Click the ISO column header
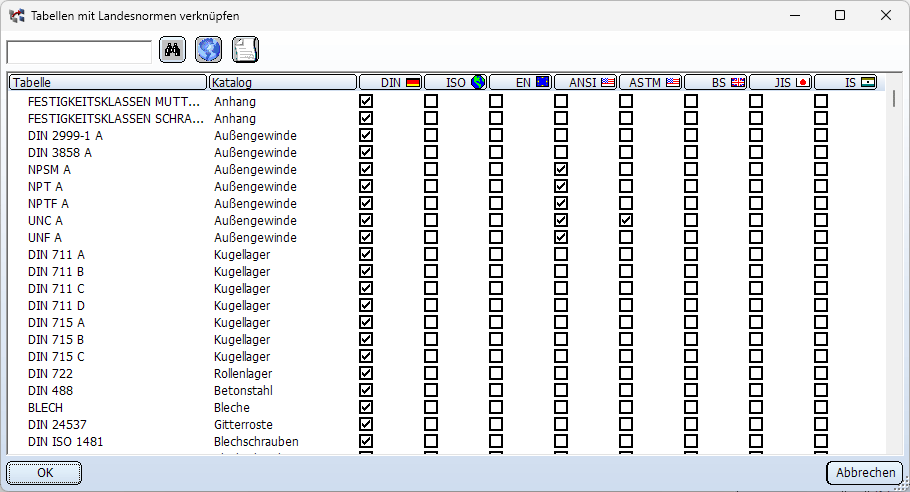Screen dimensions: 910x492 coord(456,82)
